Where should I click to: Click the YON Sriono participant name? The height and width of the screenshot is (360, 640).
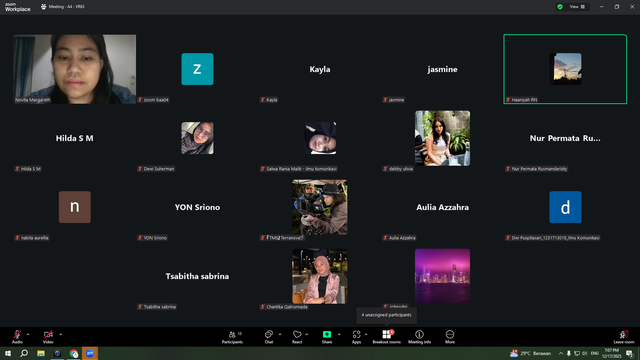[x=197, y=207]
